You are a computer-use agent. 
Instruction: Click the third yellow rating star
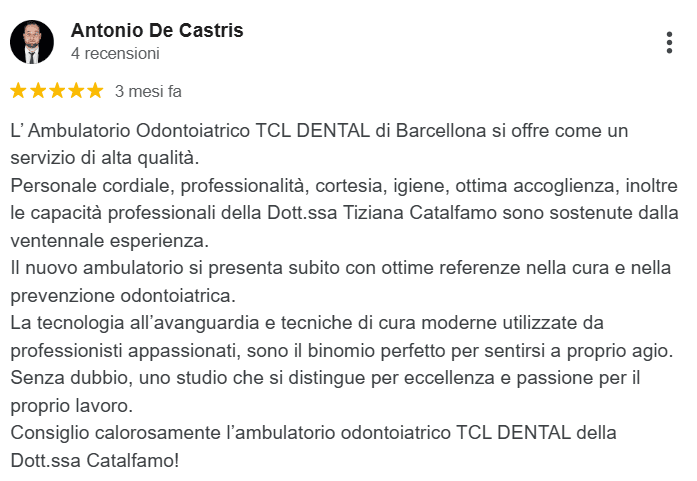pyautogui.click(x=56, y=91)
